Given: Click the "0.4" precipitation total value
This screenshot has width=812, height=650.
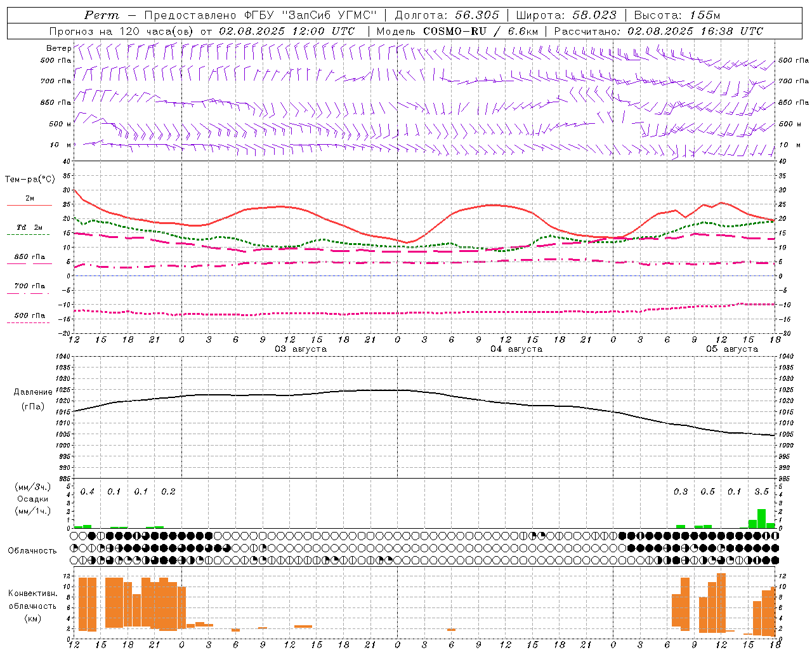Looking at the screenshot, I should [88, 492].
